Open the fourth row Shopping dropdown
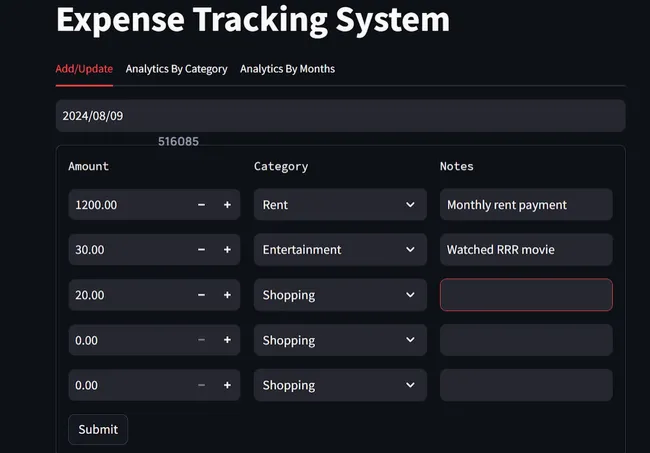Viewport: 650px width, 453px height. point(340,340)
